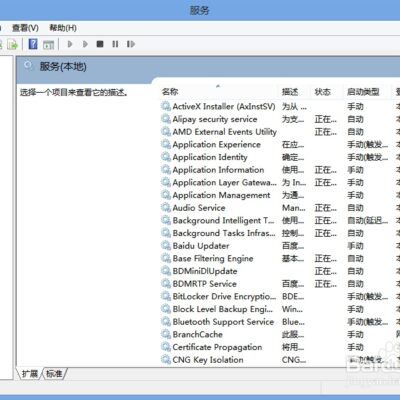Select the "Base Filtering Engine" name

click(213, 259)
